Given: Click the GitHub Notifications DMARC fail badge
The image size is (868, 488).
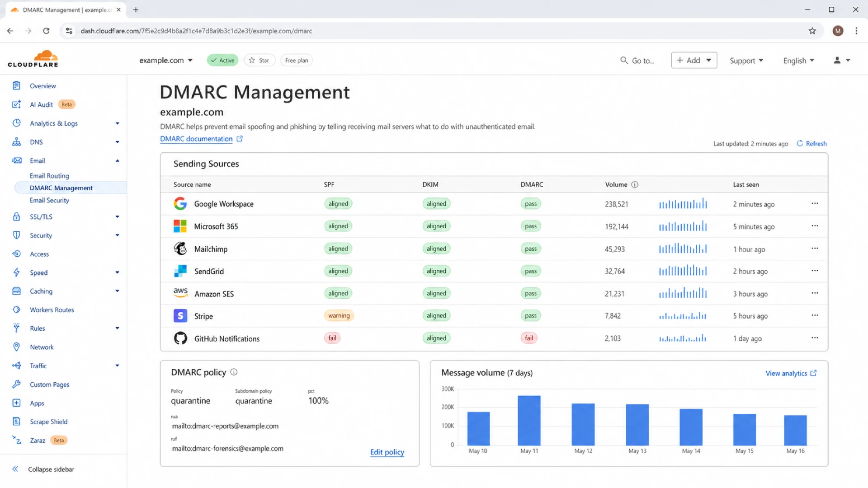Looking at the screenshot, I should point(528,338).
